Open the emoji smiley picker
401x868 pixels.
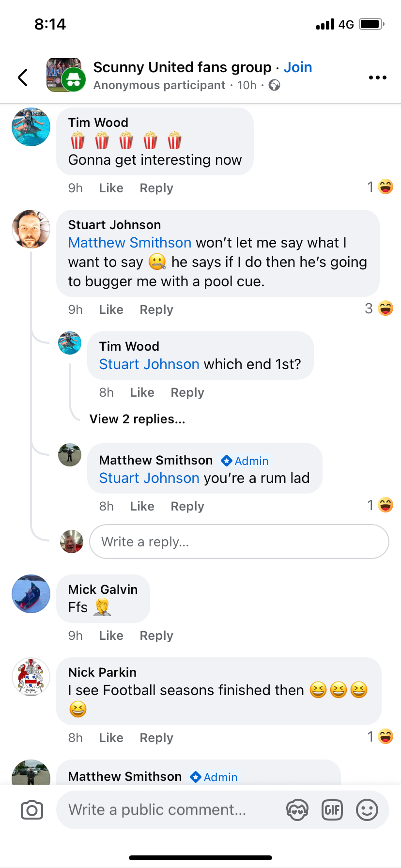click(367, 810)
